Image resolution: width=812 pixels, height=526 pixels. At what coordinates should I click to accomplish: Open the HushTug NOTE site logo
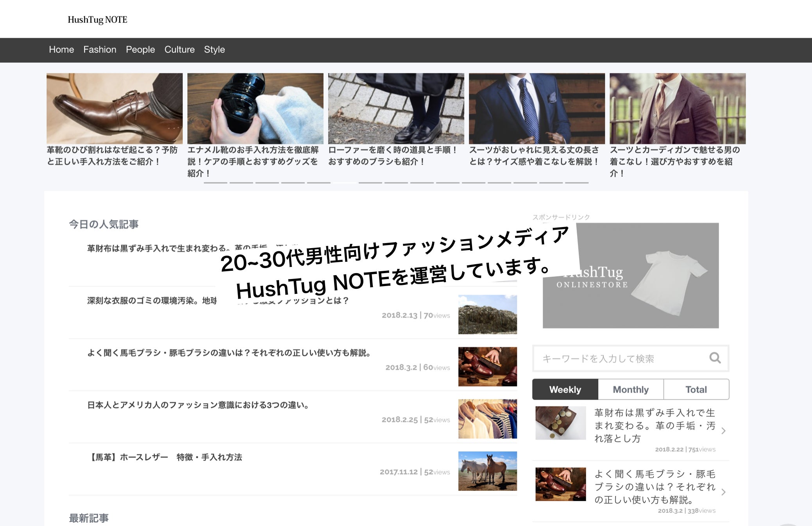97,20
